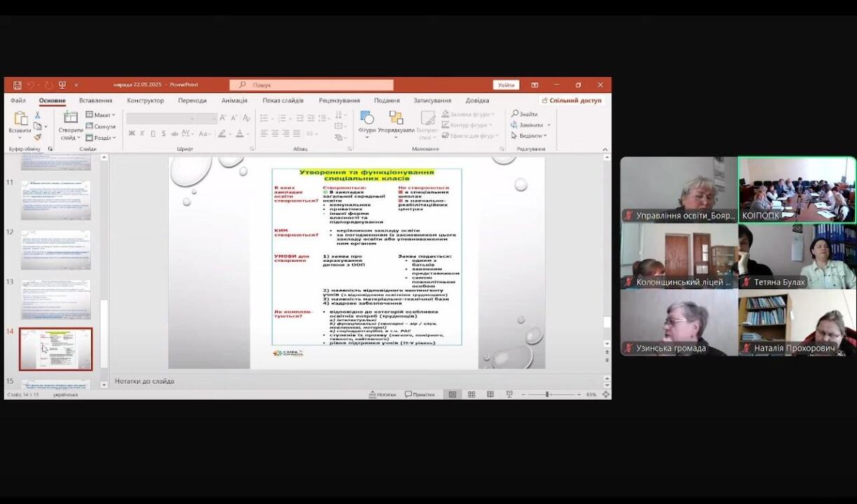This screenshot has height=504, width=857.
Task: Expand the Вставити paste options arrow
Action: pos(20,138)
